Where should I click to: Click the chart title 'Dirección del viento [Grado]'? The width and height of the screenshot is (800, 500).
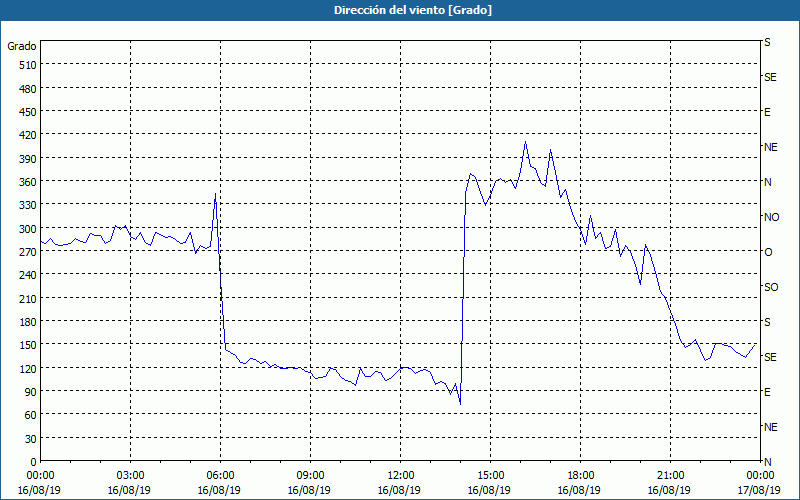click(412, 10)
